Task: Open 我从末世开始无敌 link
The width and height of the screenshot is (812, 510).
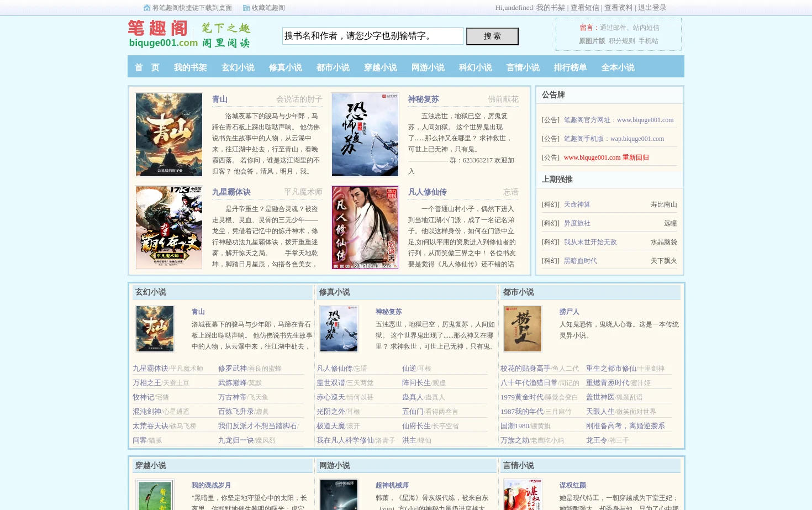Action: point(590,242)
